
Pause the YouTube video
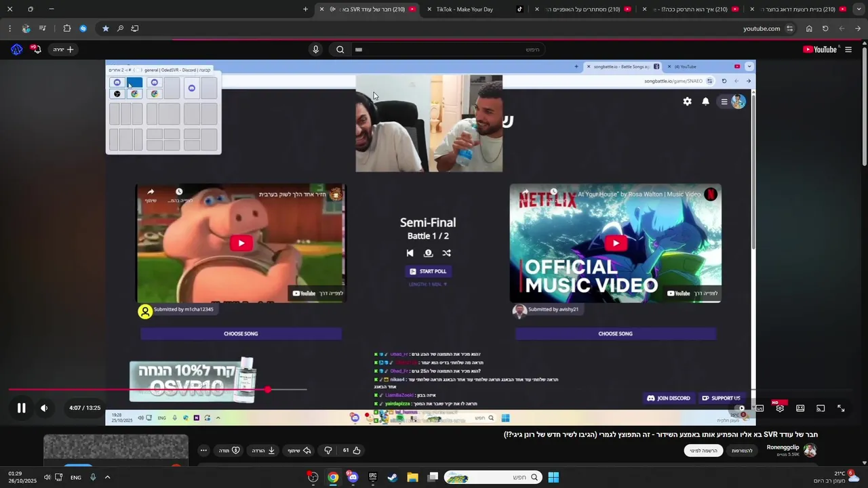click(21, 408)
